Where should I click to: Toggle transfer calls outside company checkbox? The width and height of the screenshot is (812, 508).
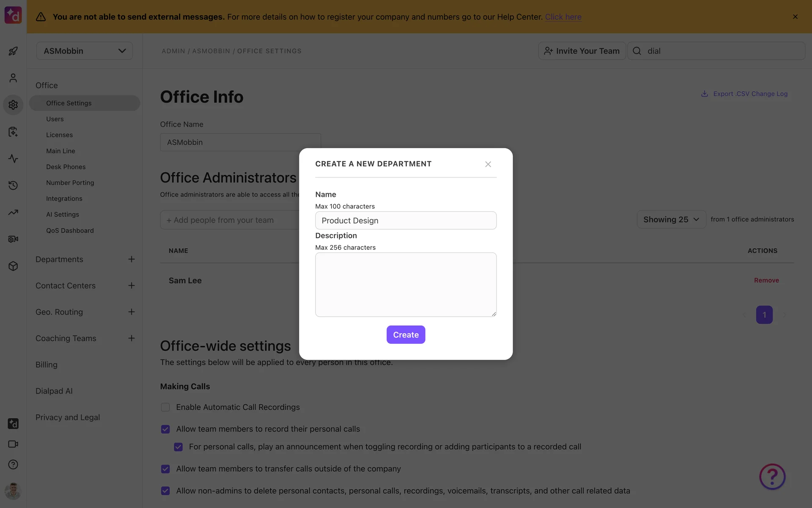[x=165, y=469]
